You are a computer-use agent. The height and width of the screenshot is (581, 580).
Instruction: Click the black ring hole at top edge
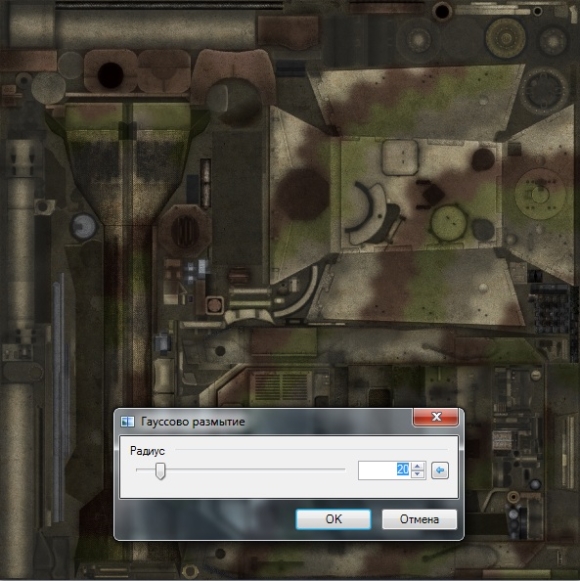tap(442, 11)
